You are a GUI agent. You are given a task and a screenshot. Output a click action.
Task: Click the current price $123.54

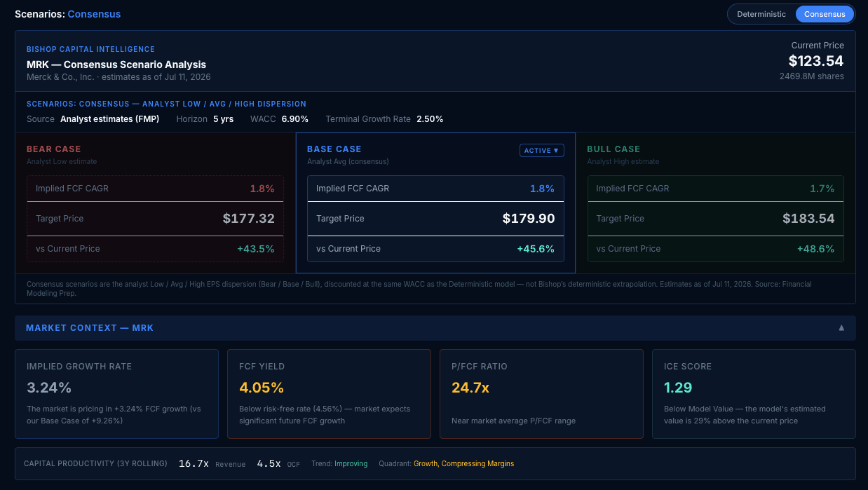816,61
